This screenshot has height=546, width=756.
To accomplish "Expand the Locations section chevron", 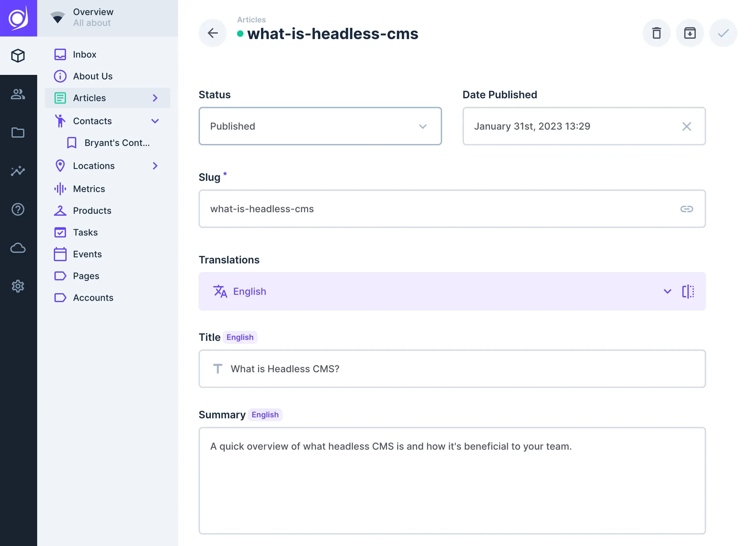I will [x=155, y=165].
